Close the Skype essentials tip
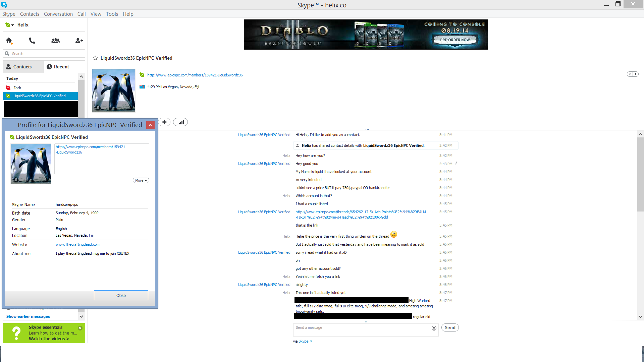Screen dimensions: 644x362 (80, 328)
